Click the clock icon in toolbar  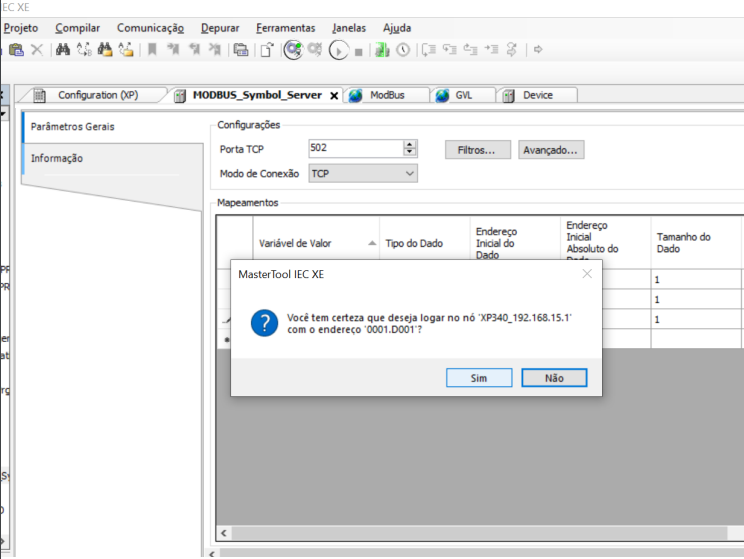click(x=402, y=49)
